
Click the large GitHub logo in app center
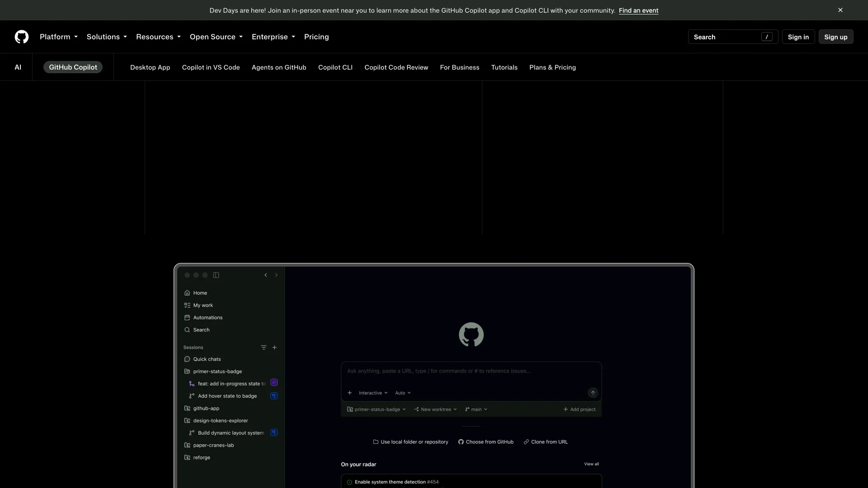coord(471,334)
